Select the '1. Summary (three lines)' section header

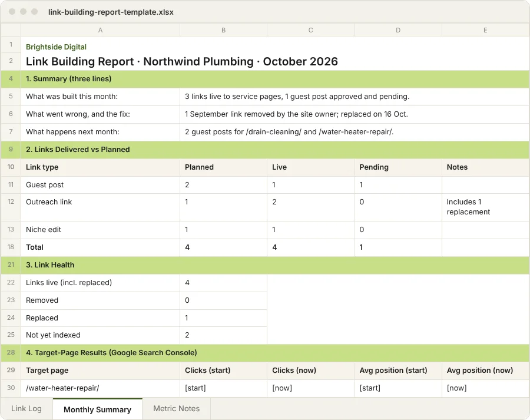click(x=275, y=79)
